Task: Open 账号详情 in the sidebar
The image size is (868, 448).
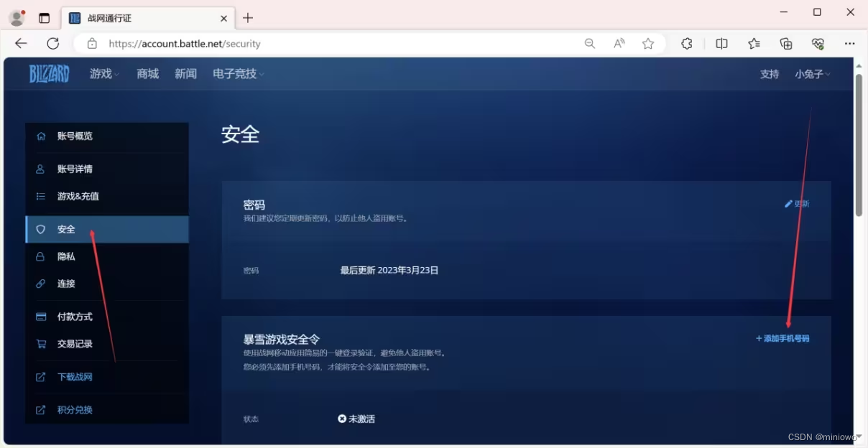Action: pos(107,169)
